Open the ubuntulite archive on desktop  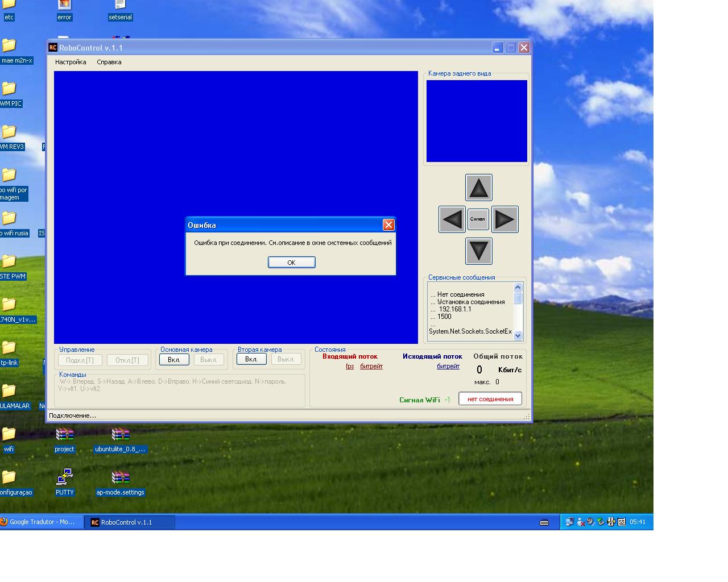(120, 436)
